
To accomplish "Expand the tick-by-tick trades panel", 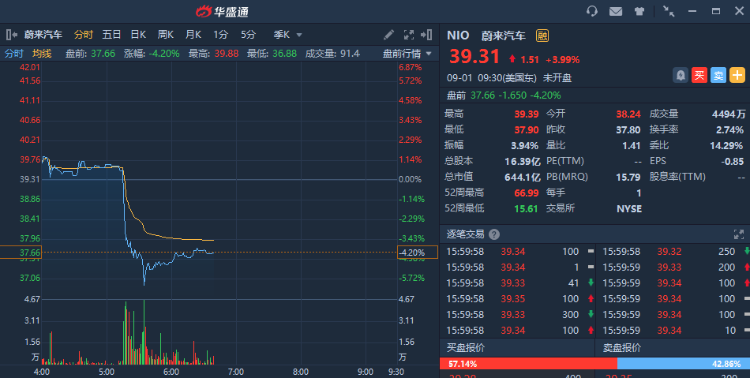I will [x=739, y=234].
